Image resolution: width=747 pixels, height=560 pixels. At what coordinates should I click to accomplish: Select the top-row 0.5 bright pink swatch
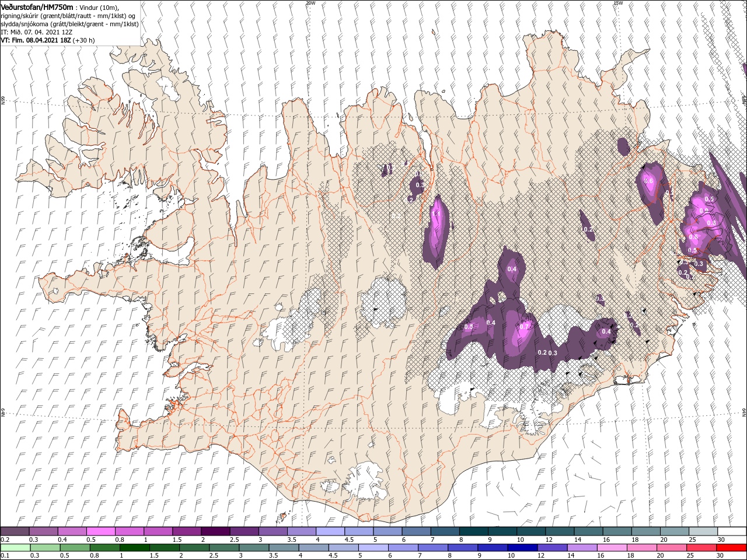click(x=100, y=531)
